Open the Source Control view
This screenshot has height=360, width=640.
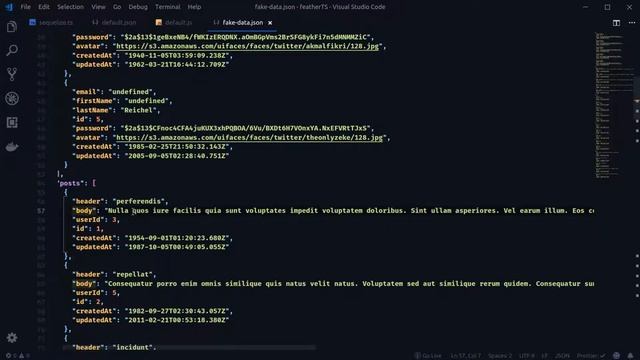(x=12, y=74)
